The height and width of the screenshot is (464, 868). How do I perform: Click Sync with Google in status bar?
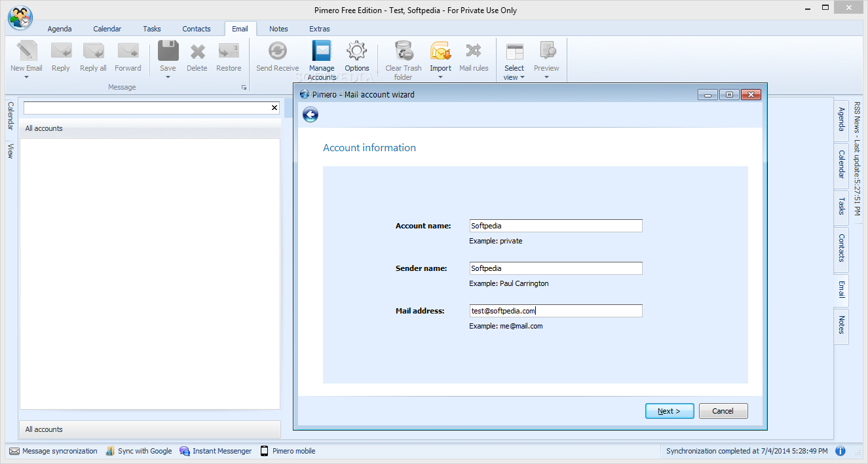click(138, 451)
